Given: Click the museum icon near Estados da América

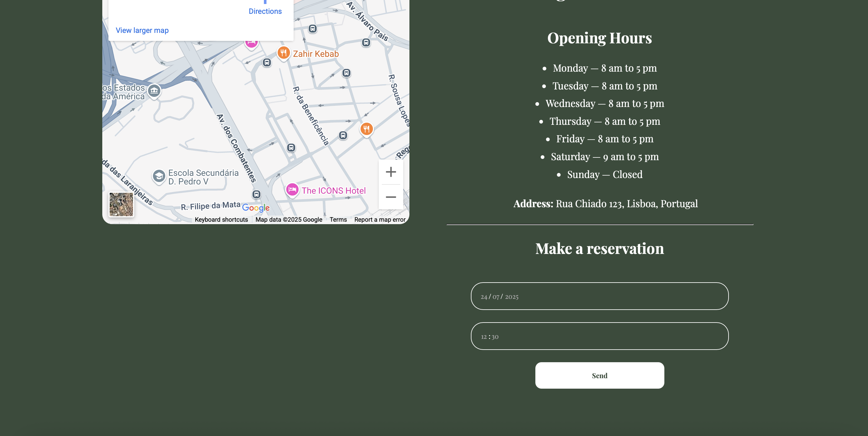Looking at the screenshot, I should pos(154,90).
